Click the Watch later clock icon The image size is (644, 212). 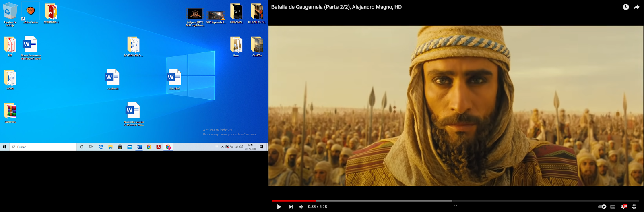click(626, 7)
